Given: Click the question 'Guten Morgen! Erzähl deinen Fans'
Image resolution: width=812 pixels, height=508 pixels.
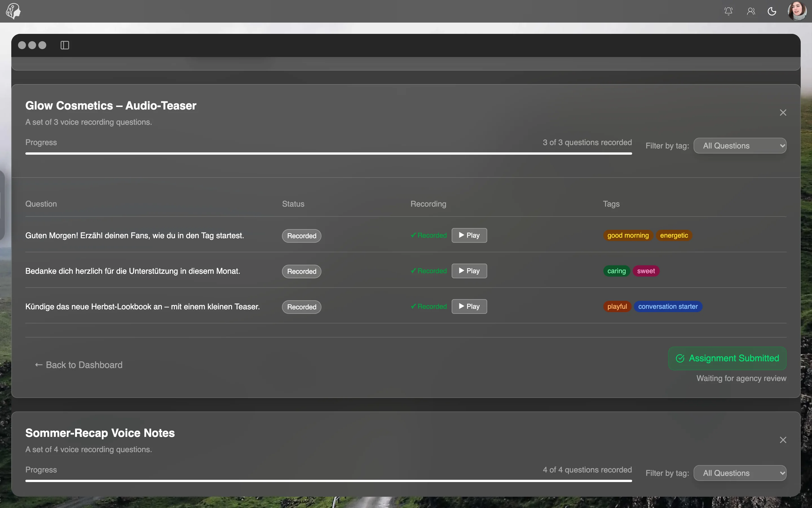Looking at the screenshot, I should click(x=134, y=236).
